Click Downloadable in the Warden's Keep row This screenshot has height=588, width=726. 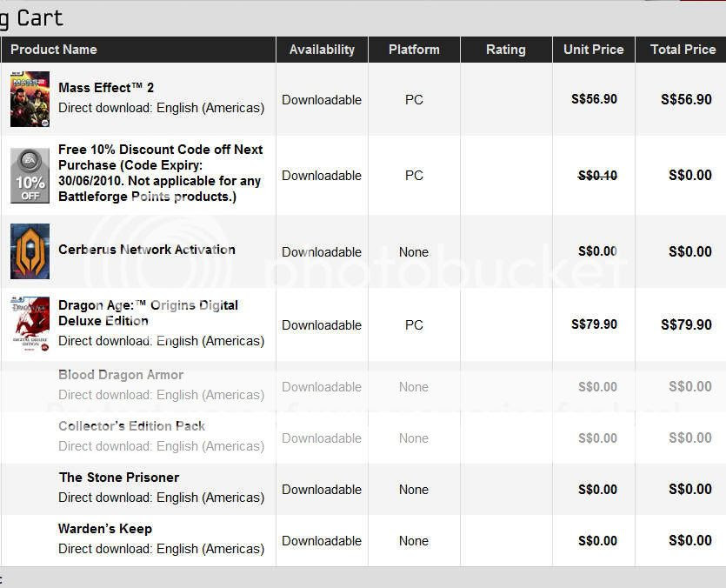pos(322,541)
